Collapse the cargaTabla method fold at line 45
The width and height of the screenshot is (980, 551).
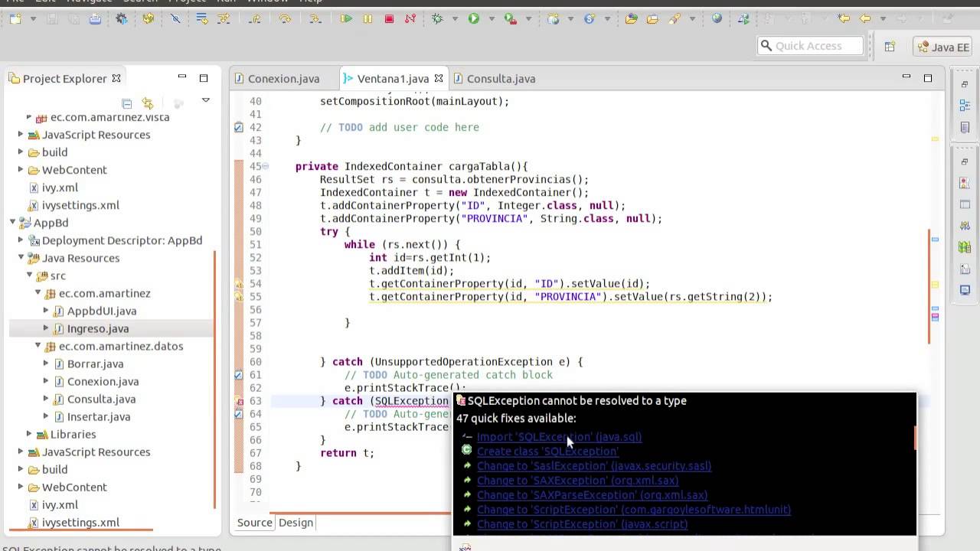[x=265, y=166]
